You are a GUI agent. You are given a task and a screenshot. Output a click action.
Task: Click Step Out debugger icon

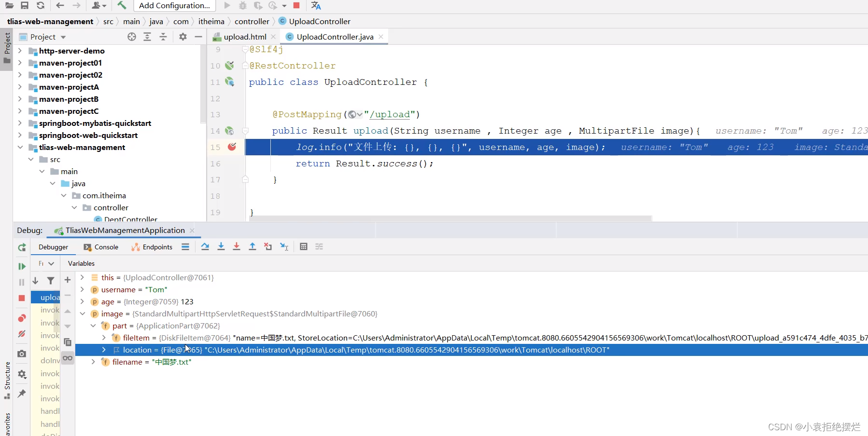click(x=252, y=246)
